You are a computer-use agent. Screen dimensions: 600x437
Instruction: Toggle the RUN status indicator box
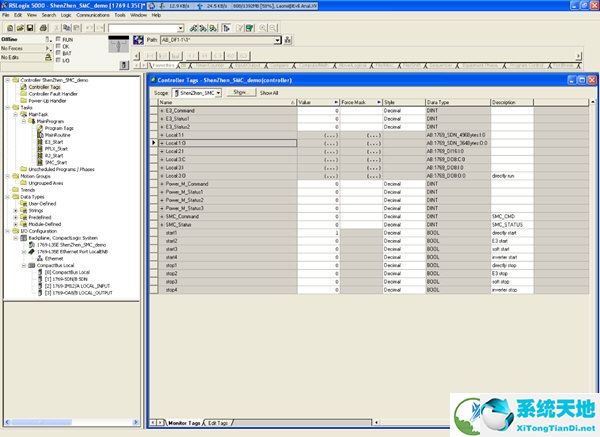point(59,39)
